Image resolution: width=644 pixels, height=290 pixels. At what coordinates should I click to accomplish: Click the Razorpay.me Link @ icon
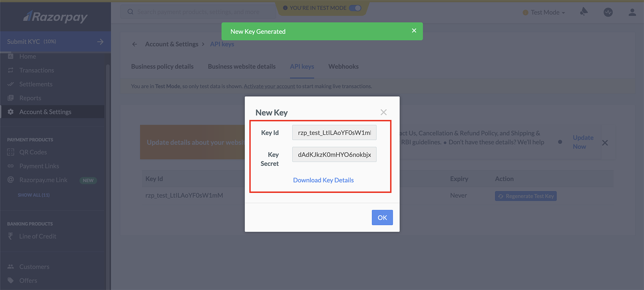point(11,180)
